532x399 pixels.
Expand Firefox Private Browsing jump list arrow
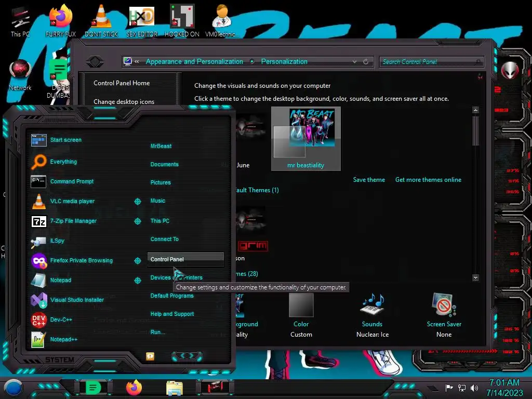[137, 261]
